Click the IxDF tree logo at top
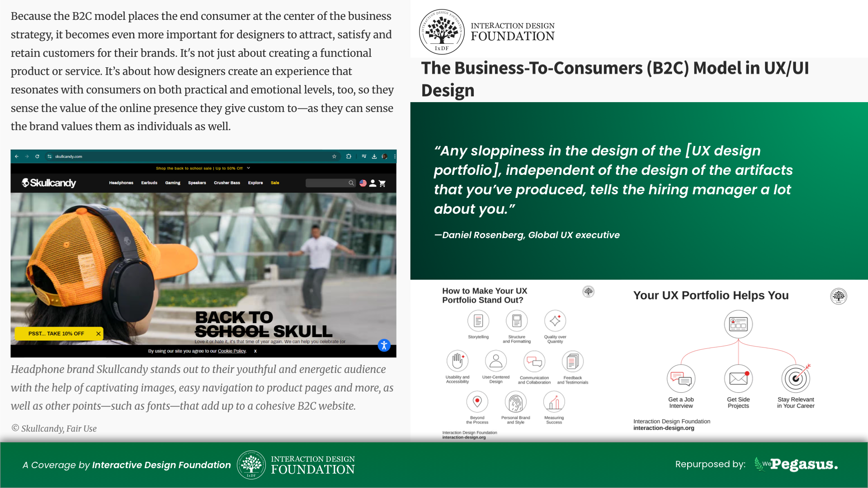Screen dimensions: 868x488 (442, 32)
